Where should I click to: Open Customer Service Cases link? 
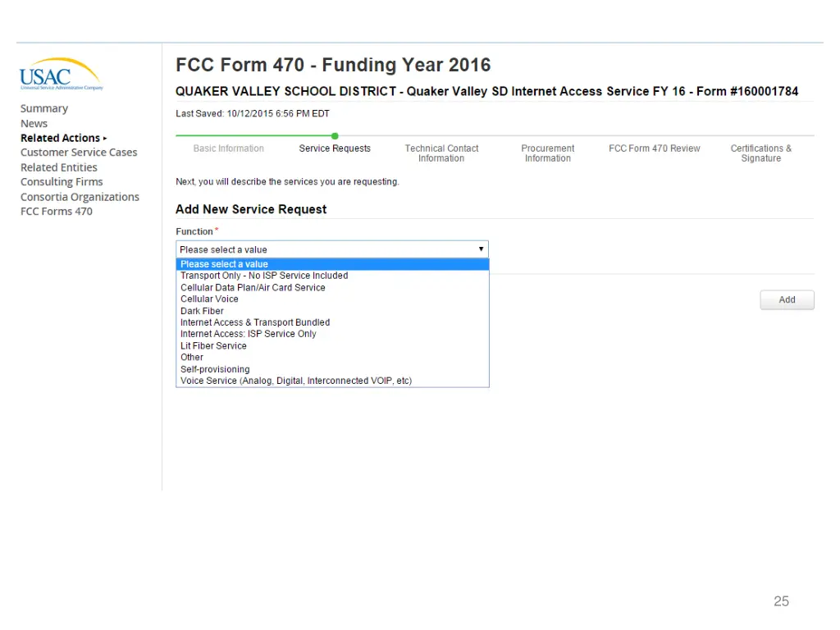tap(79, 153)
